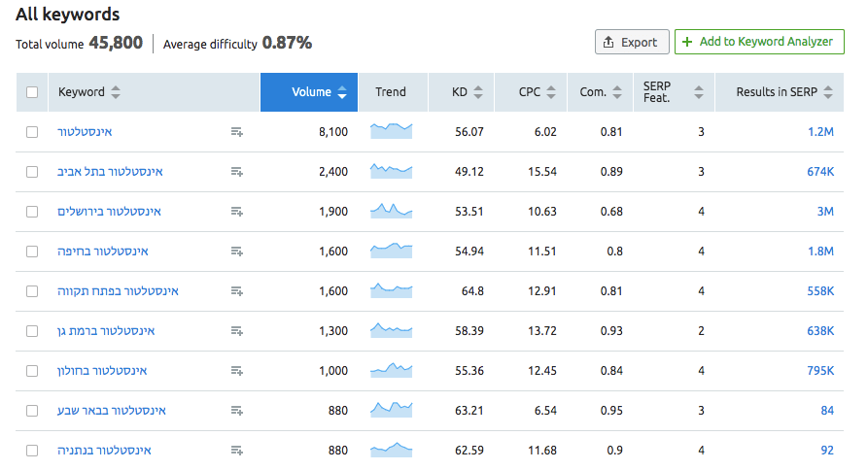Click add-to-list icon for אינסטלטור בנתניה
Viewport: 868px width, 470px height.
tap(237, 451)
